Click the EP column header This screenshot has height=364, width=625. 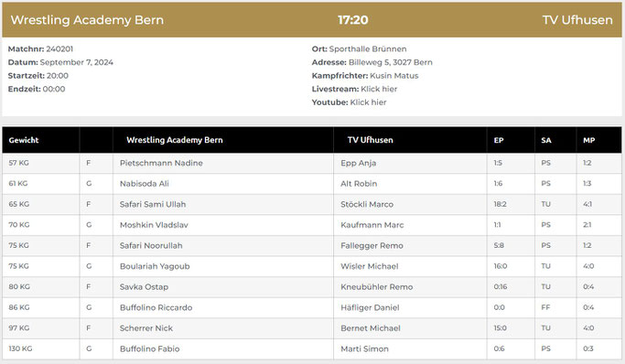point(499,140)
